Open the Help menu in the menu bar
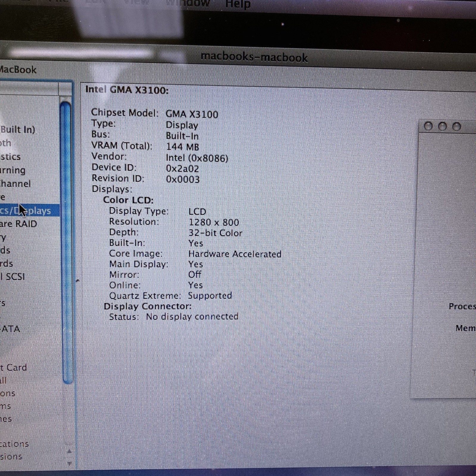 pyautogui.click(x=238, y=4)
